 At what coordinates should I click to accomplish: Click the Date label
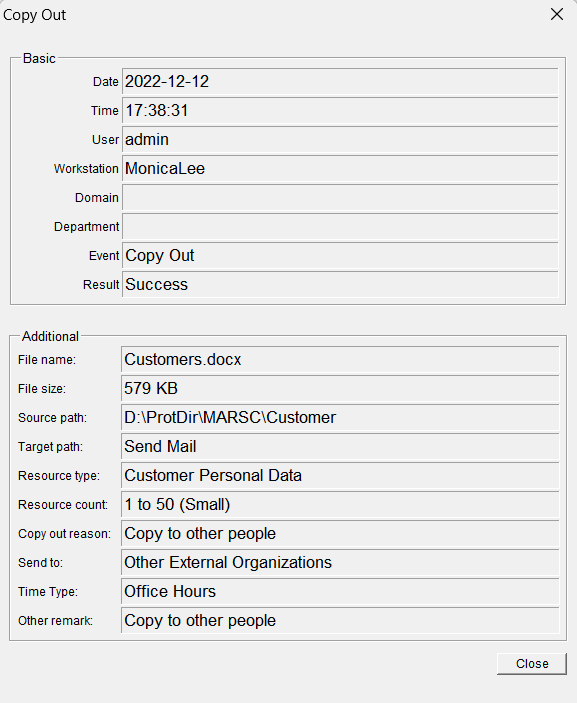[105, 82]
